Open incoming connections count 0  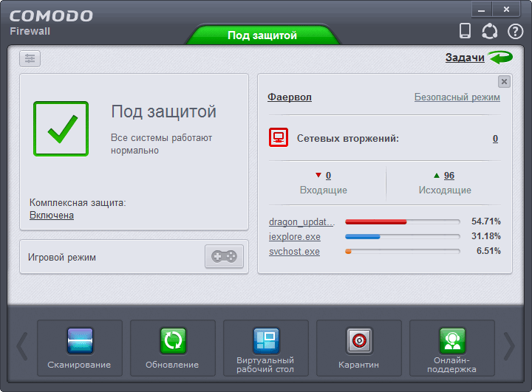[x=328, y=176]
